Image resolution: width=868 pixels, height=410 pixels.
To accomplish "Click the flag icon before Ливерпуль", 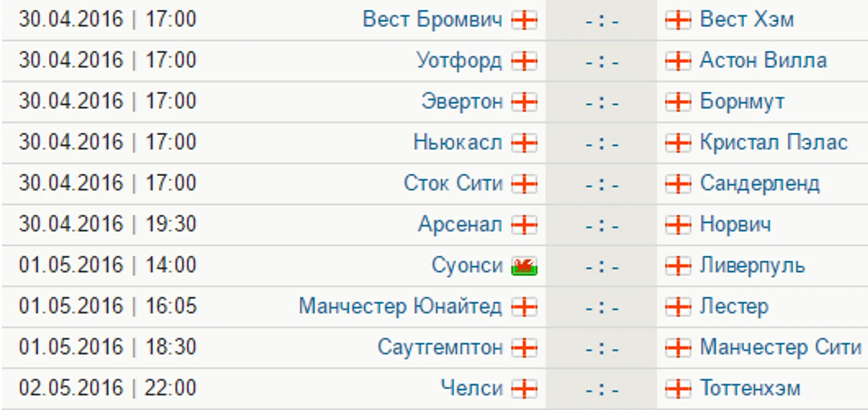I will [x=678, y=266].
